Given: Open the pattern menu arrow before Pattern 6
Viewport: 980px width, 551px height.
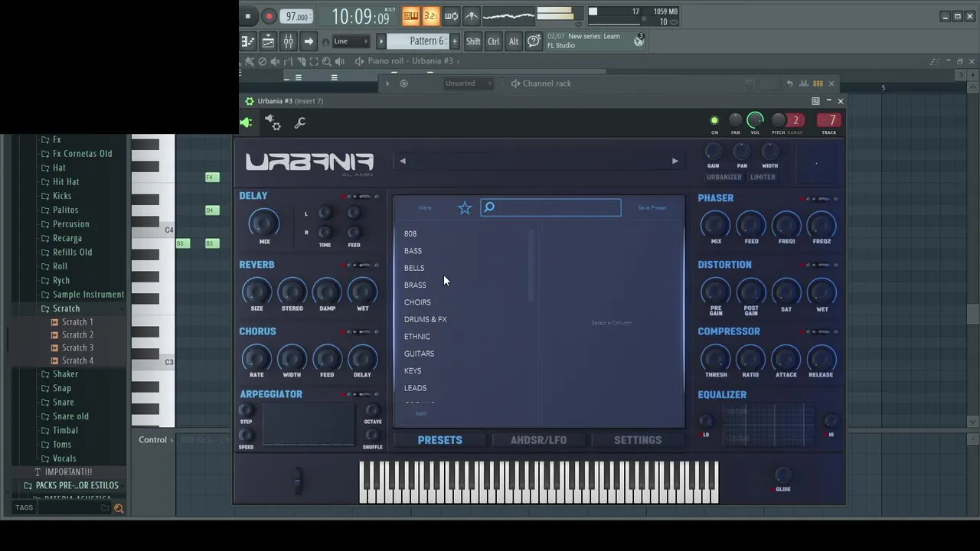Looking at the screenshot, I should point(381,41).
